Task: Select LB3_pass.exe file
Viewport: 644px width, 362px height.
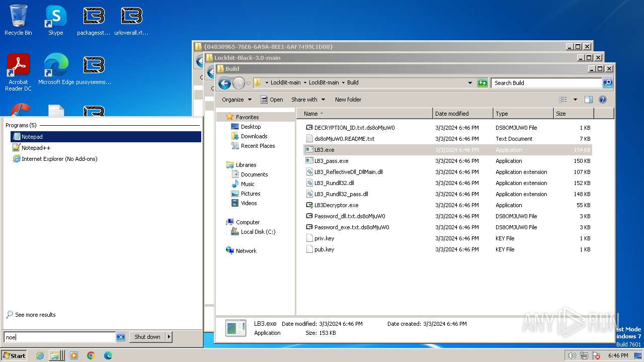Action: [331, 161]
